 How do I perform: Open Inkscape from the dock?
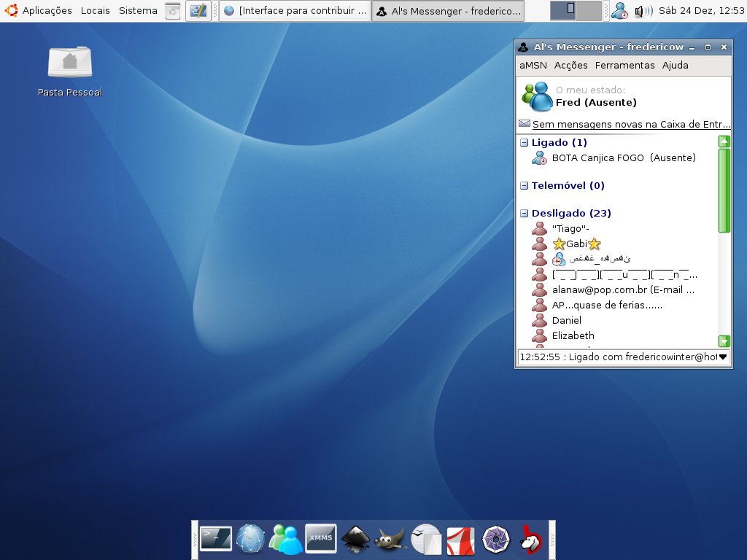coord(355,539)
